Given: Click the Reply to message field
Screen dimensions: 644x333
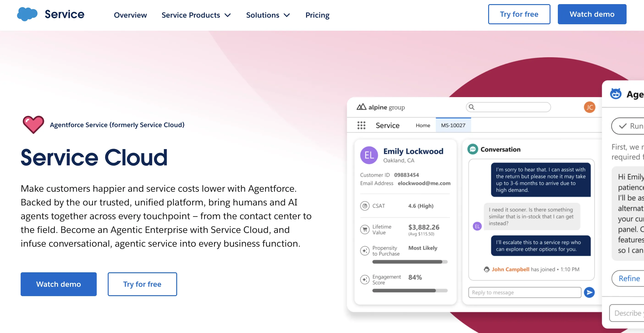Looking at the screenshot, I should tap(525, 292).
